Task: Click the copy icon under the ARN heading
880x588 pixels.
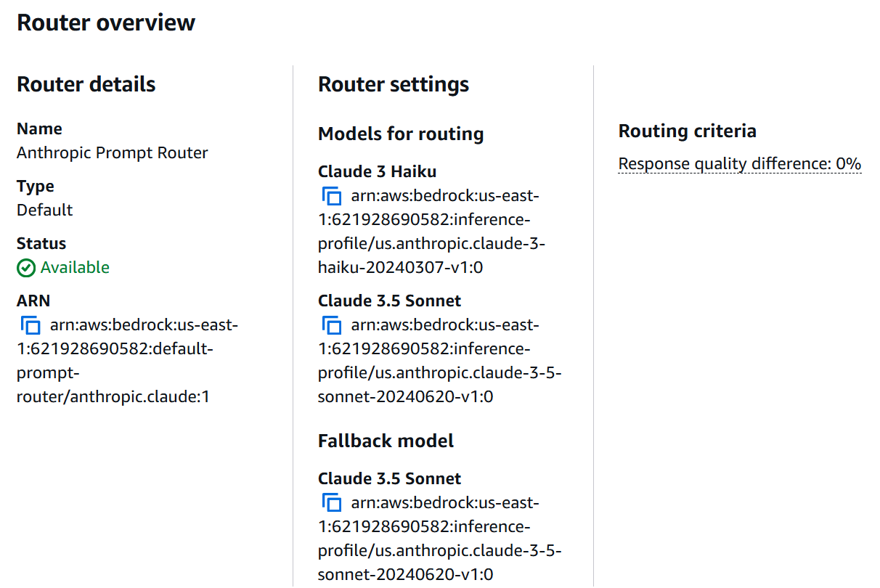Action: click(30, 325)
